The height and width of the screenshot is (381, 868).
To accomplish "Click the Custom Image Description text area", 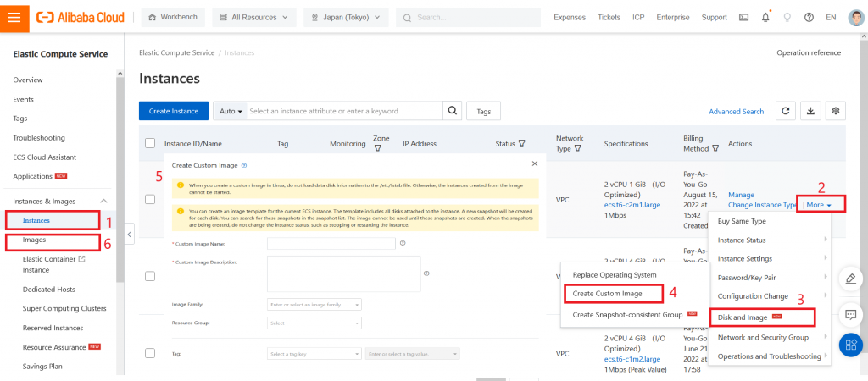I will [x=344, y=273].
